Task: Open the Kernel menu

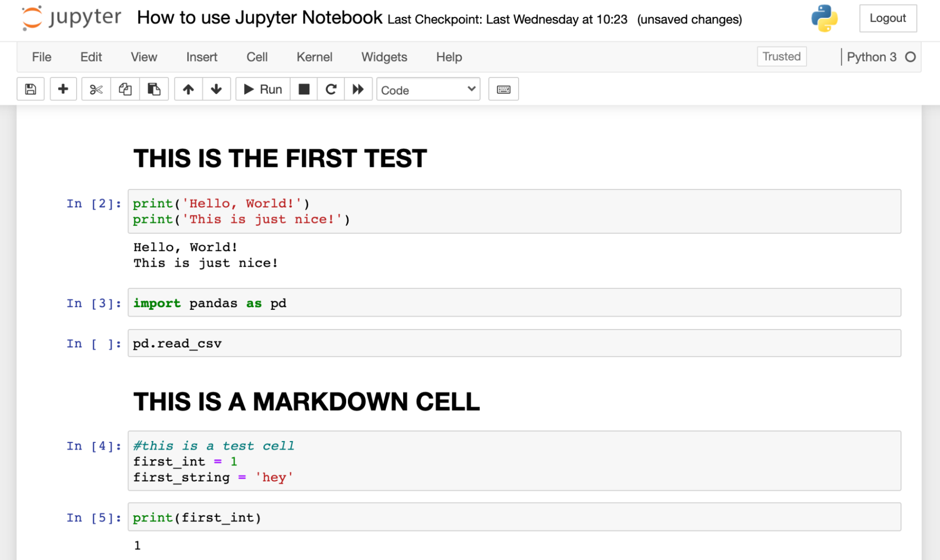Action: 315,57
